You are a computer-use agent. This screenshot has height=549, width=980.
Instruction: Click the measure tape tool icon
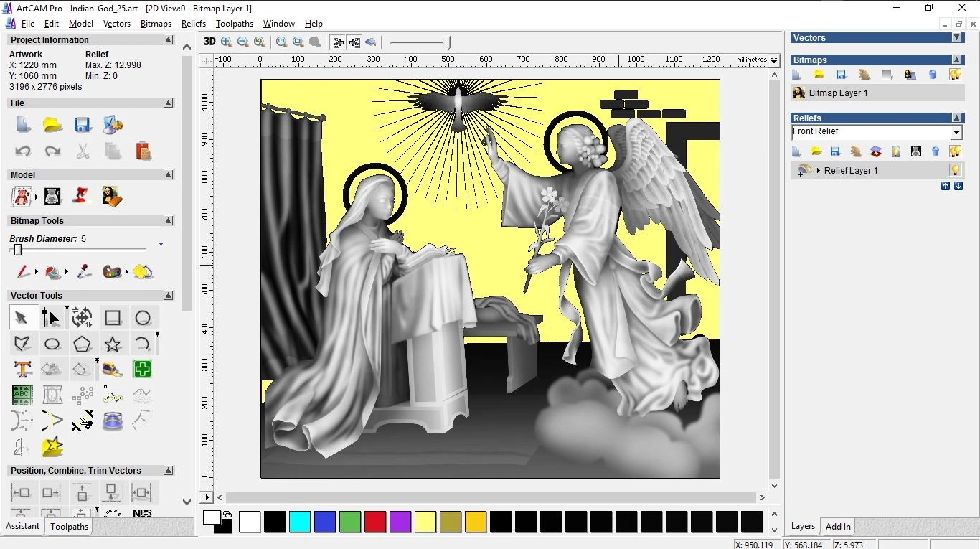(x=113, y=370)
